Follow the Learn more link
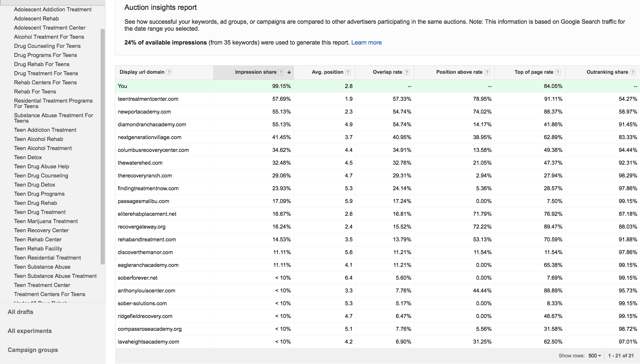The height and width of the screenshot is (364, 640). pyautogui.click(x=366, y=42)
